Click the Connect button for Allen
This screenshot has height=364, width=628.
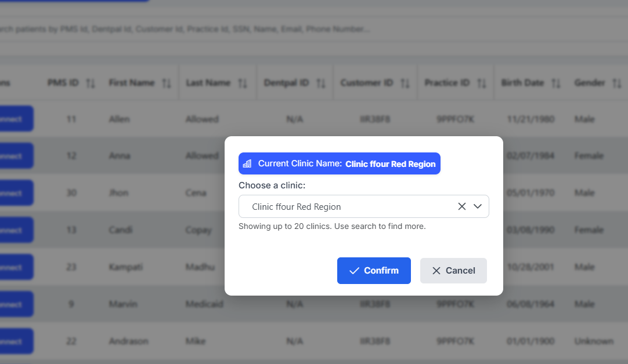pyautogui.click(x=15, y=119)
